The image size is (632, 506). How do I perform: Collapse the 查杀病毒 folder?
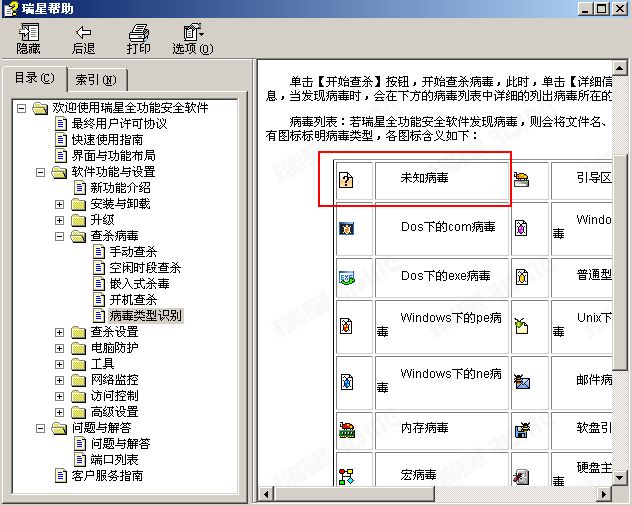pos(59,236)
